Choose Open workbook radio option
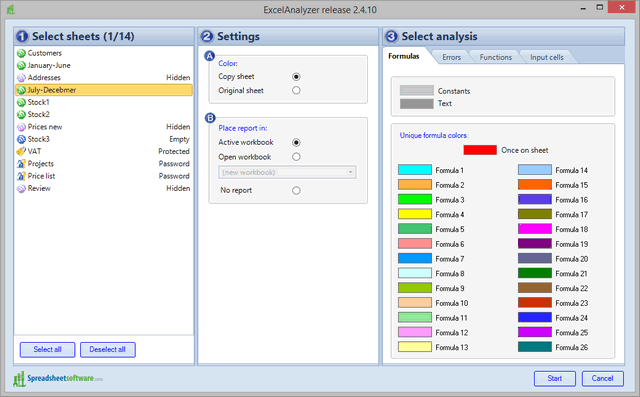 tap(296, 157)
